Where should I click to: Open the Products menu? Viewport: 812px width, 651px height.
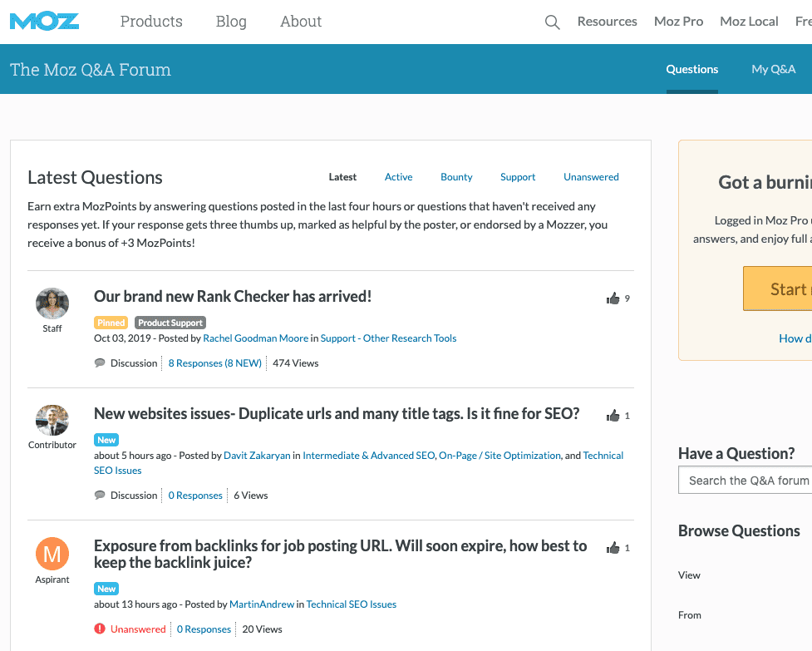[151, 22]
